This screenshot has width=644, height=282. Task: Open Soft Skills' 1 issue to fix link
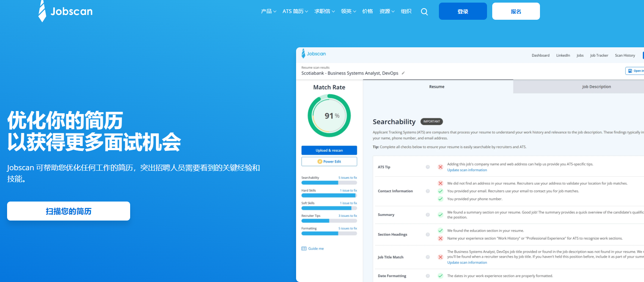348,203
